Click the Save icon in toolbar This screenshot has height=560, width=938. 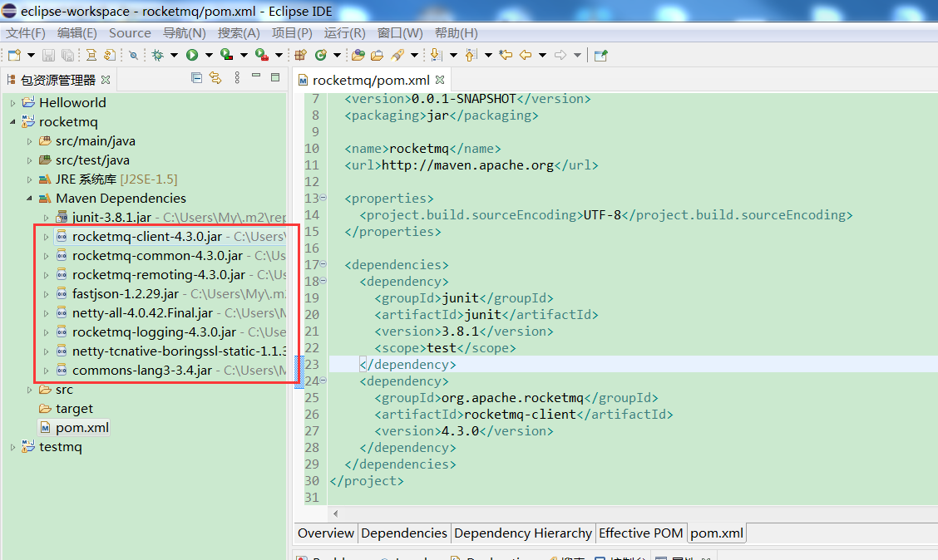click(x=48, y=55)
